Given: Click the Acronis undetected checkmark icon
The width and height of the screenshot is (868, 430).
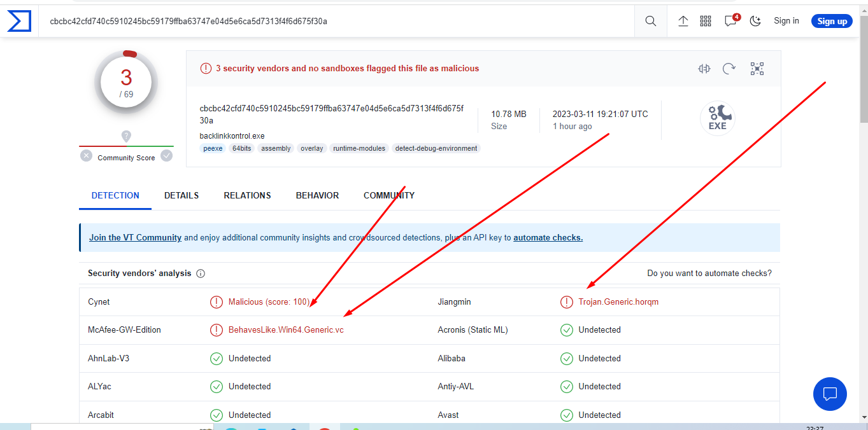Looking at the screenshot, I should click(x=567, y=330).
